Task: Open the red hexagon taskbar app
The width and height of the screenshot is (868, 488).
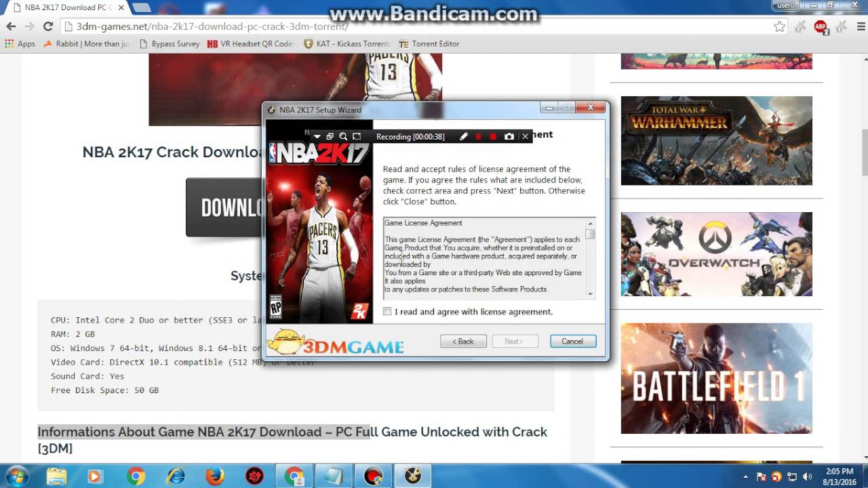Action: [x=255, y=476]
